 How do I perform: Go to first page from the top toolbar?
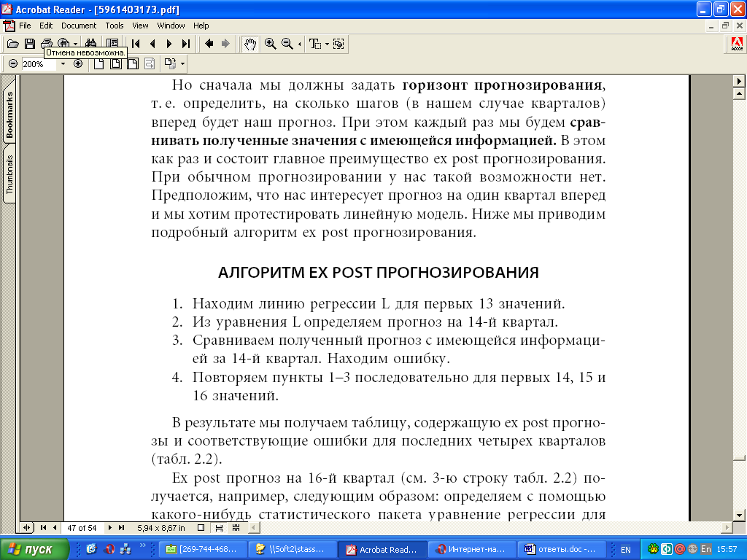pyautogui.click(x=136, y=44)
